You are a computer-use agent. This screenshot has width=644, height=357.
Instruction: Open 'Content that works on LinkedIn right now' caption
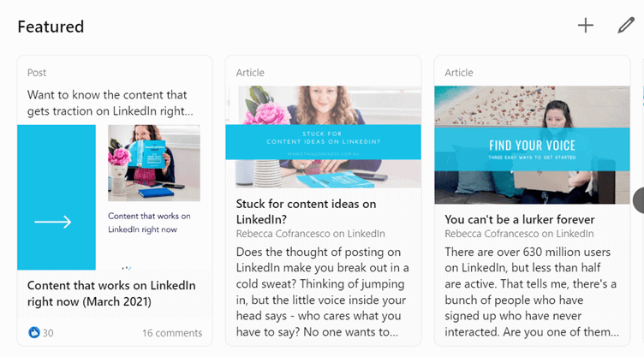click(149, 223)
